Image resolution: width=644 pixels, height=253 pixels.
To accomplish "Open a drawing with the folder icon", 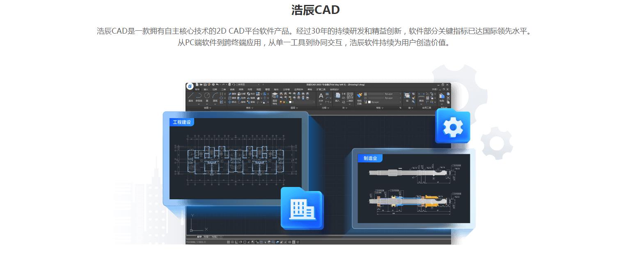I will pyautogui.click(x=201, y=84).
